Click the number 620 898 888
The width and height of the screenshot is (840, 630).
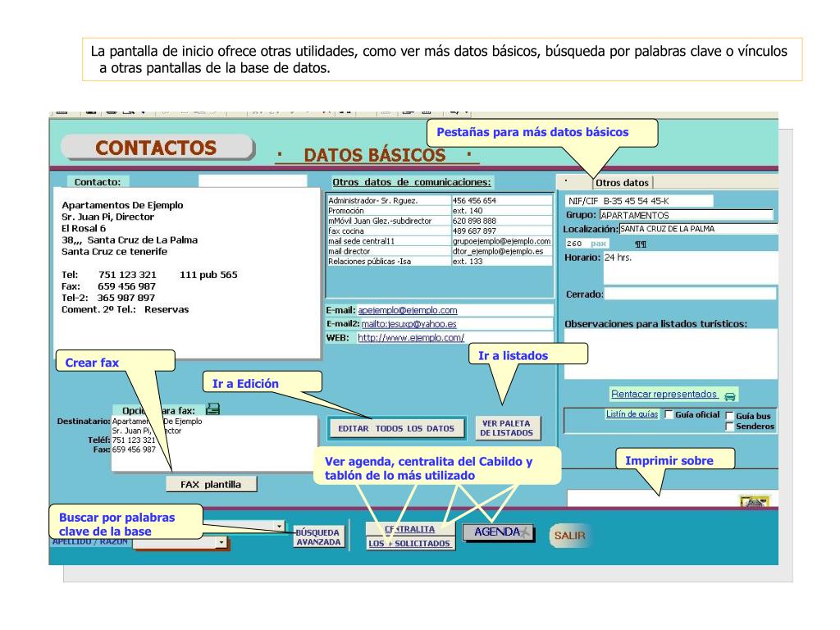[x=501, y=221]
